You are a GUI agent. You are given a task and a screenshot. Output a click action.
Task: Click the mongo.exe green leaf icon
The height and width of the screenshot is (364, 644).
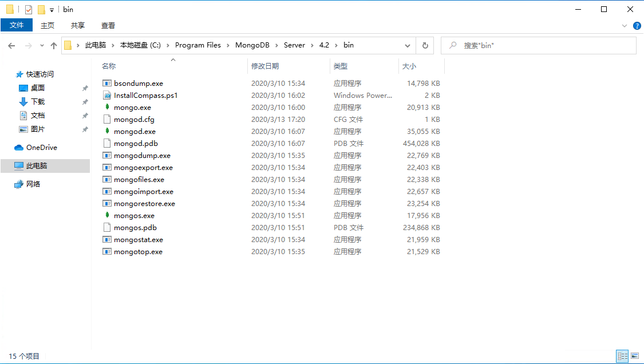(107, 107)
